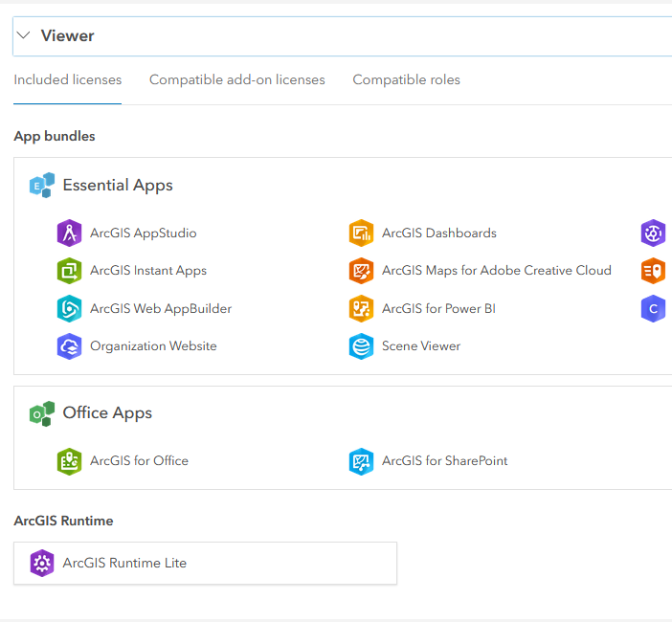Click the ArcGIS for Office icon

[x=70, y=461]
